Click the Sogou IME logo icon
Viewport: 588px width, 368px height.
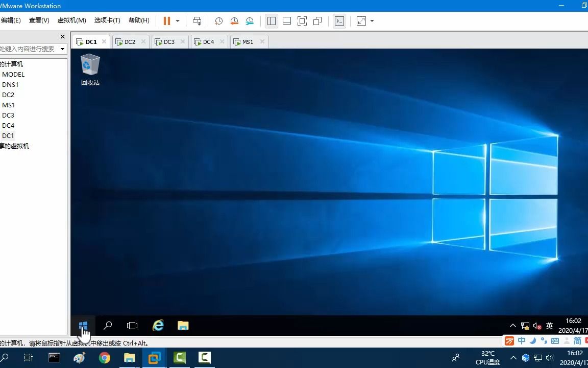click(509, 341)
